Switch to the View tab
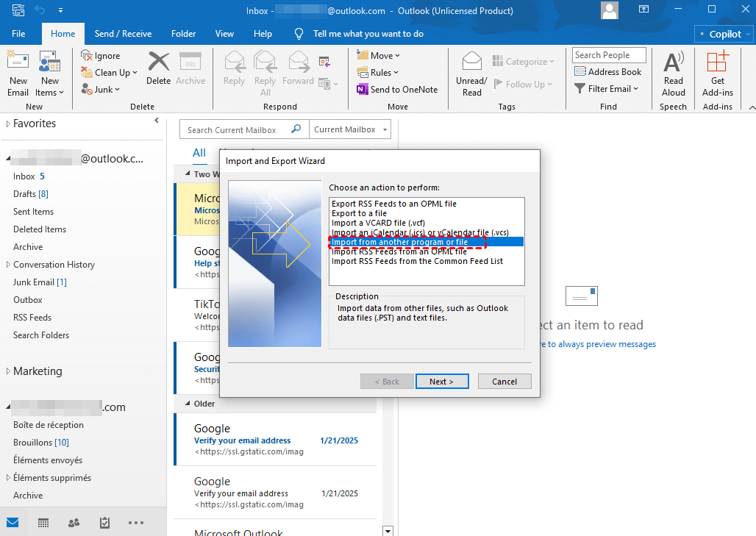 click(x=224, y=34)
